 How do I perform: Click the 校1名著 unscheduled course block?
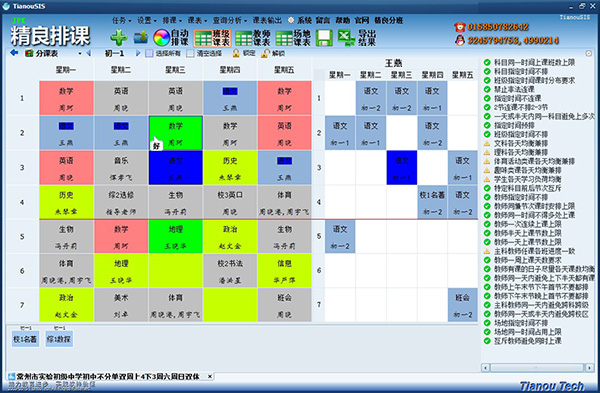25,339
